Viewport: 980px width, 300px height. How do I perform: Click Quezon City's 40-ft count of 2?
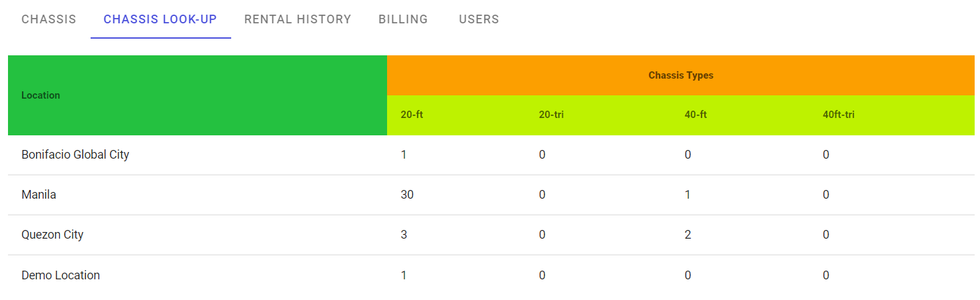[688, 235]
